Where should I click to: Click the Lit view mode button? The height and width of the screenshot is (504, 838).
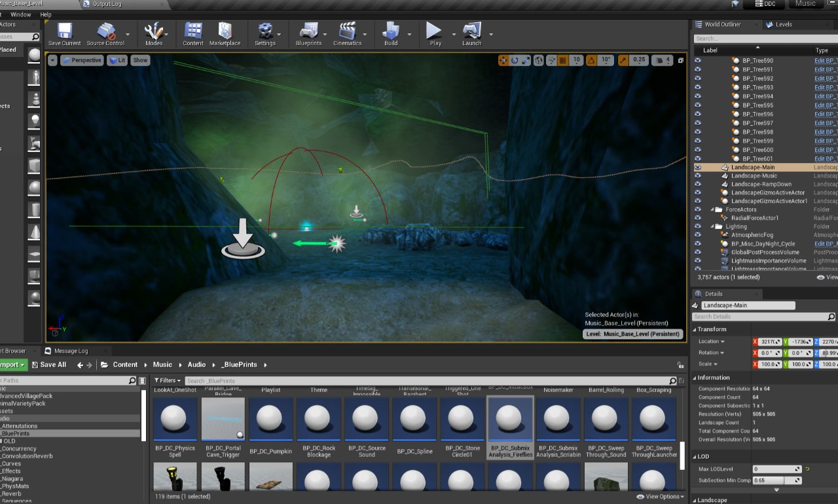click(x=118, y=60)
